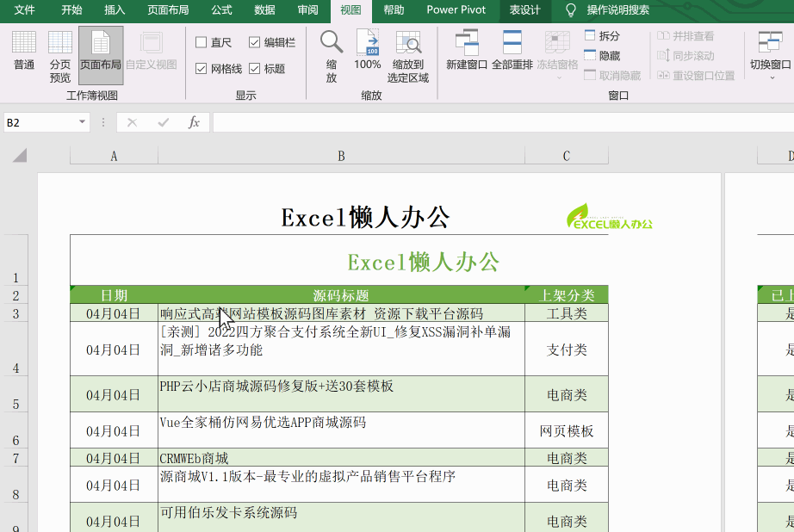Select column A header
Screen dimensions: 794x532
point(114,156)
